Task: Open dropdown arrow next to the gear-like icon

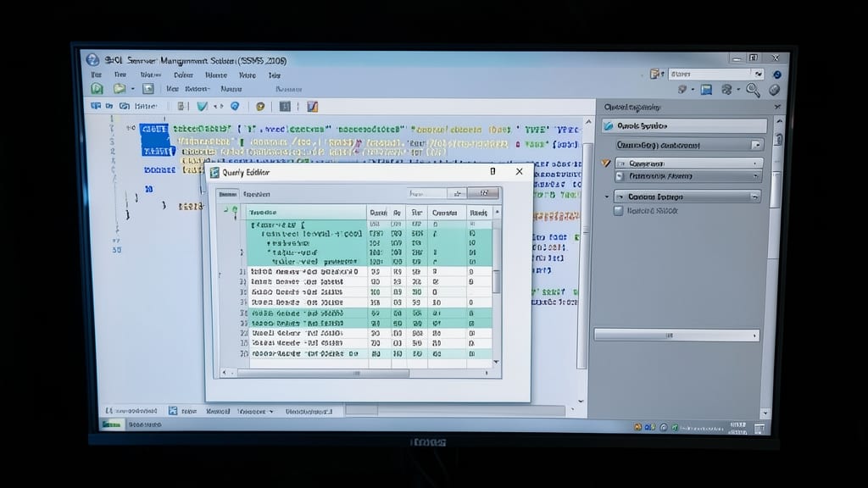Action: pos(738,90)
